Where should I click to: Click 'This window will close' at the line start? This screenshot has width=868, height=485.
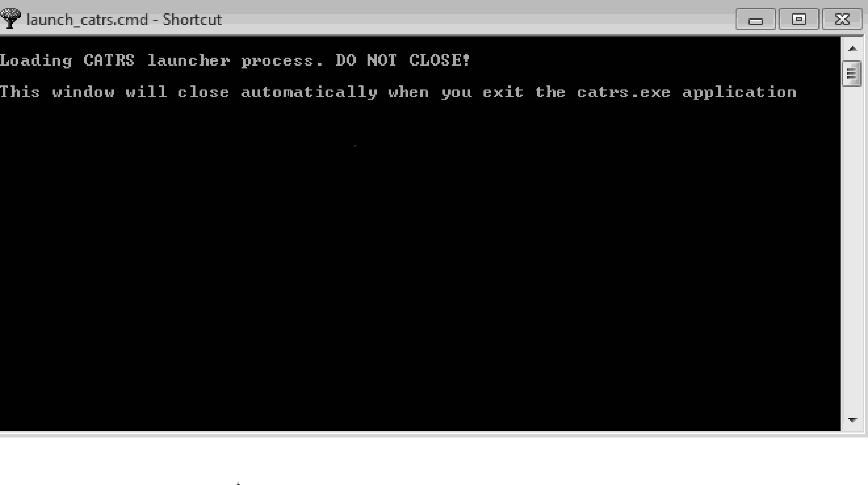(114, 92)
